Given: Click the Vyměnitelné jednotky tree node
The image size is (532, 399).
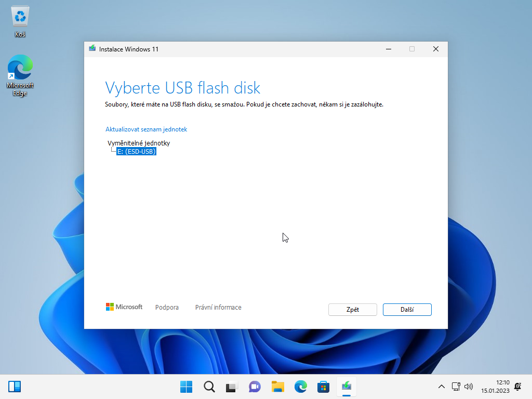Looking at the screenshot, I should [x=139, y=143].
